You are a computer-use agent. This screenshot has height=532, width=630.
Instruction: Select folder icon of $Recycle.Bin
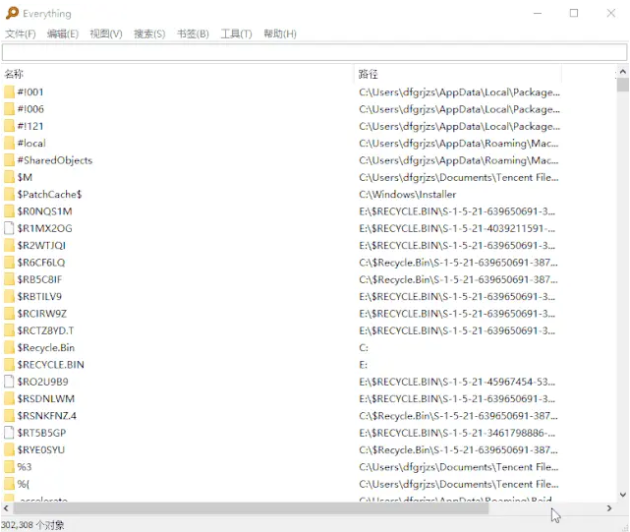pyautogui.click(x=9, y=348)
